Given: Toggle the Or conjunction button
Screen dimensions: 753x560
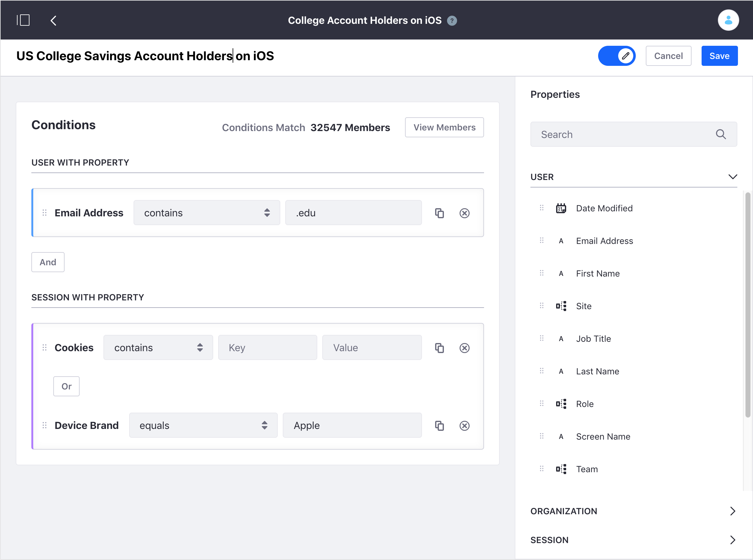Looking at the screenshot, I should point(66,386).
